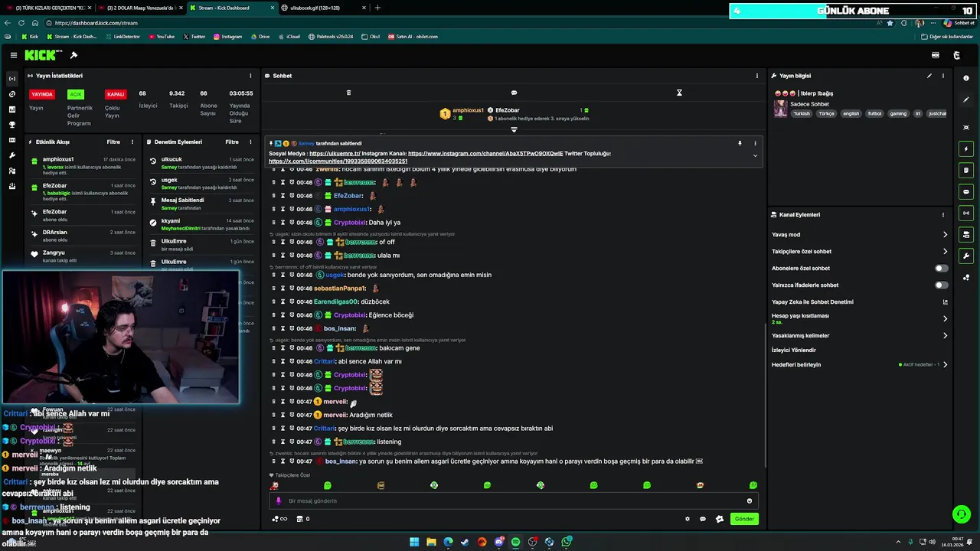Screen dimensions: 980x551
Task: Select the gaming tag in stream info
Action: [x=898, y=113]
